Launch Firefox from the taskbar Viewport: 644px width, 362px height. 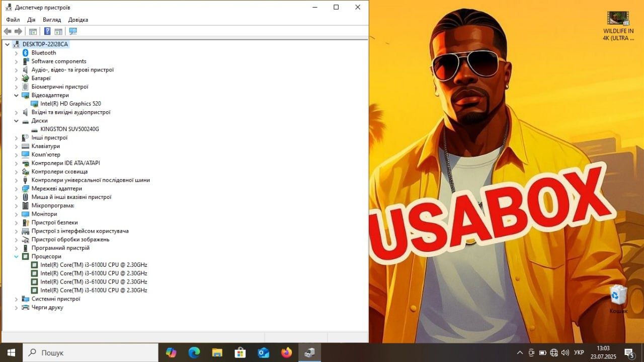pos(287,352)
